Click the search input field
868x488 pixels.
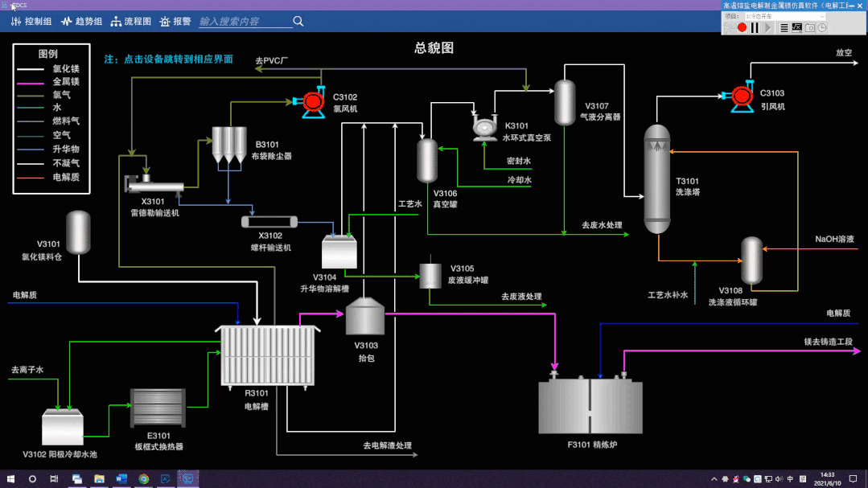[245, 22]
